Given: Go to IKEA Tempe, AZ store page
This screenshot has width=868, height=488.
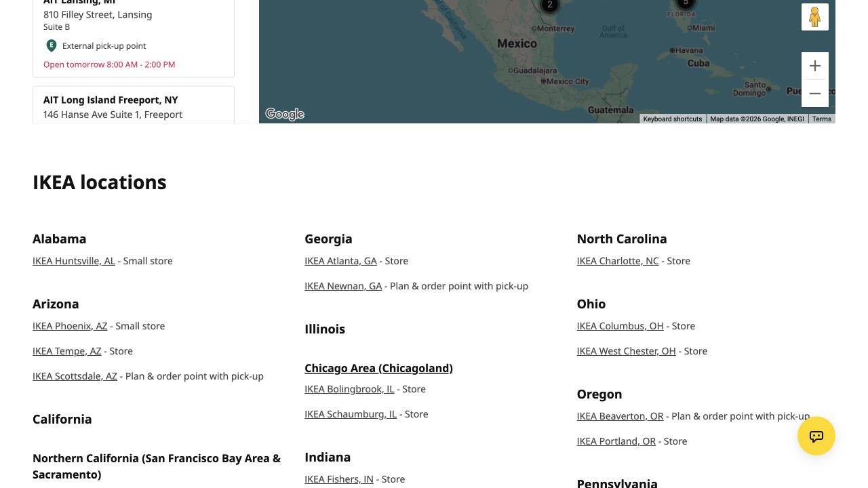Looking at the screenshot, I should 67,351.
